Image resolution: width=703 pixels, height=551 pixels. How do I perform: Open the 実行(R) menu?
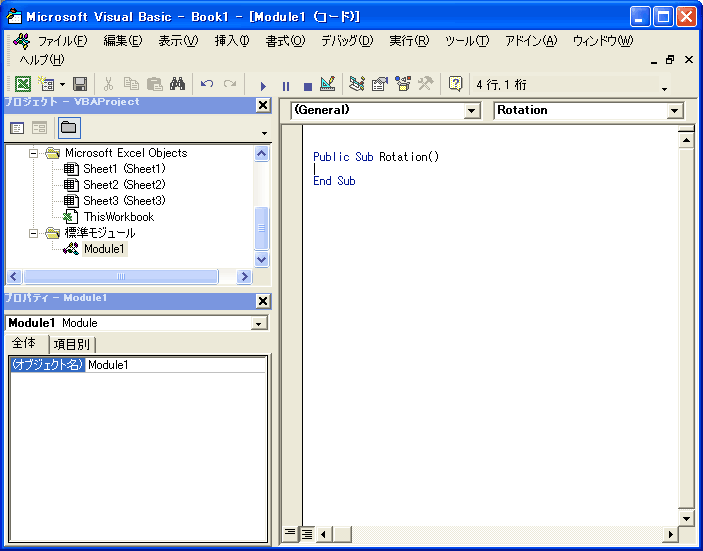(409, 41)
